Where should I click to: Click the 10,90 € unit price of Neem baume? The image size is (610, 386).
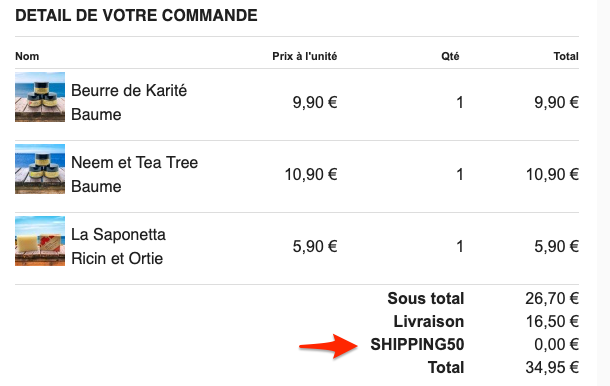point(311,174)
